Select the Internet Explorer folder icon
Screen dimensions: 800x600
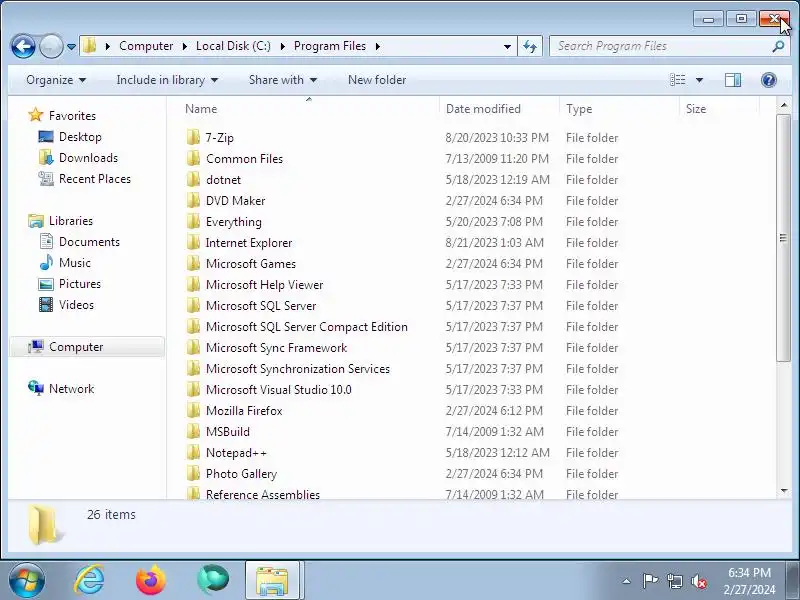coord(193,242)
